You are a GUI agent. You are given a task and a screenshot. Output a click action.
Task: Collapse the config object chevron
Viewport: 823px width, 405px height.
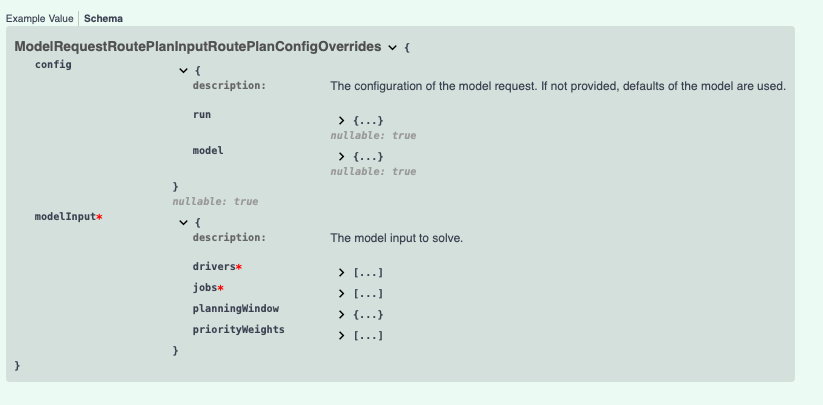[x=183, y=71]
